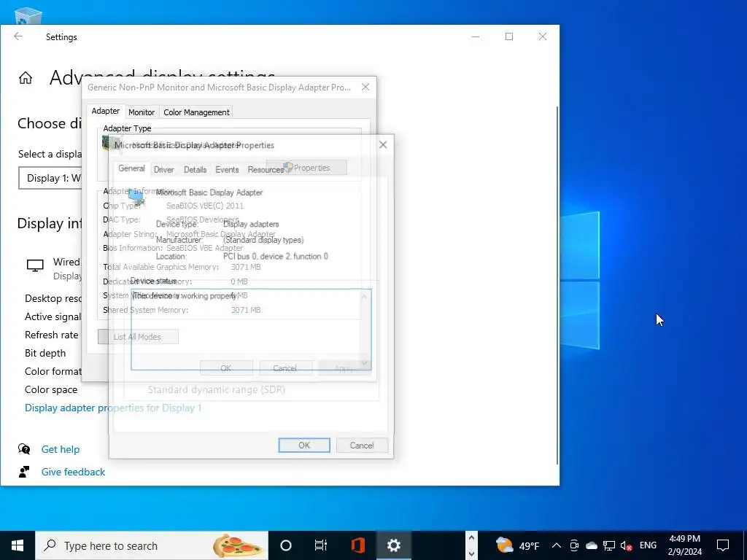Cancel the adapter properties dialog
Viewport: 747px width, 560px height.
362,446
